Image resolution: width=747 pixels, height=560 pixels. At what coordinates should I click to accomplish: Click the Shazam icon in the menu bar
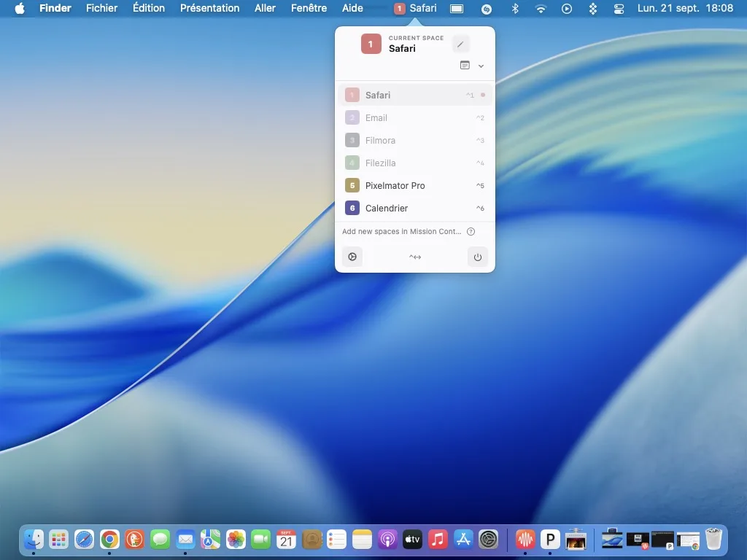[x=487, y=9]
